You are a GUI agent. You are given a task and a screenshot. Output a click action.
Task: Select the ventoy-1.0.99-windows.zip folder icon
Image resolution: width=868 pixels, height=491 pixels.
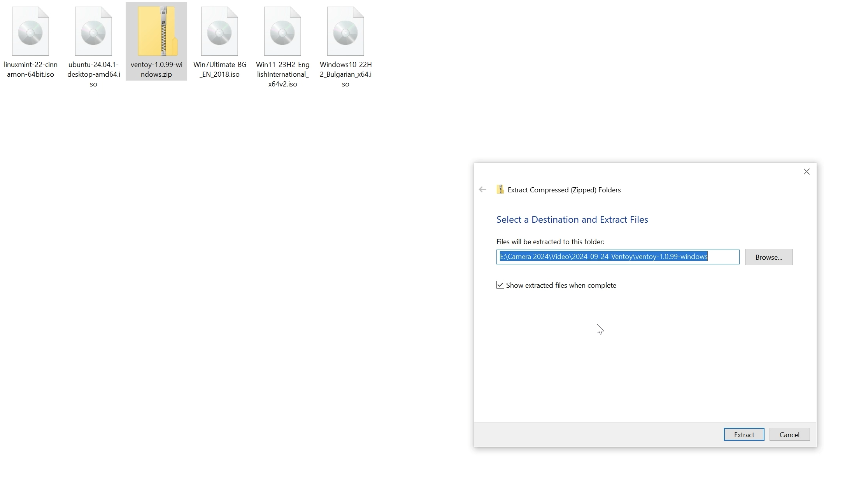[x=158, y=31]
